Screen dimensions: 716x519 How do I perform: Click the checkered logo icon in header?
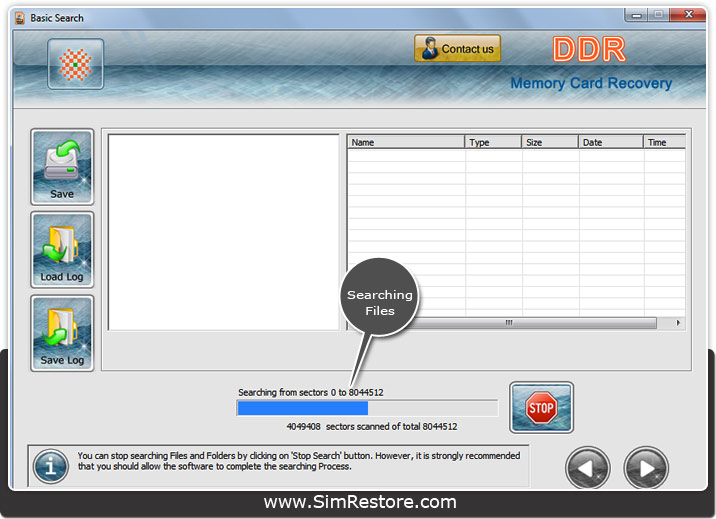pos(75,64)
